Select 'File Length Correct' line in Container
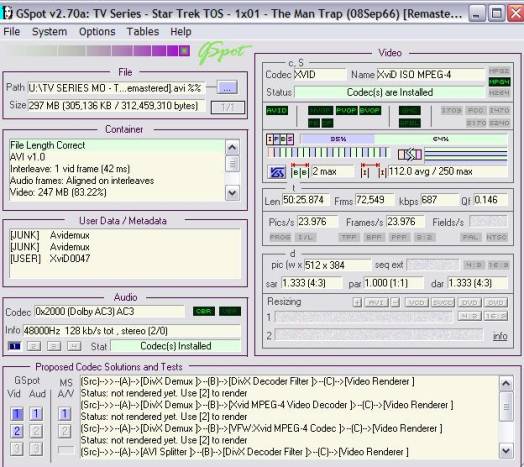This screenshot has width=524, height=467. (117, 145)
